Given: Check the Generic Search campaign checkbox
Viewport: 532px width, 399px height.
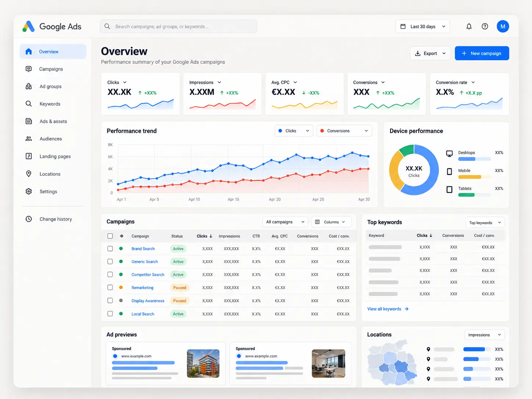Looking at the screenshot, I should (x=110, y=262).
